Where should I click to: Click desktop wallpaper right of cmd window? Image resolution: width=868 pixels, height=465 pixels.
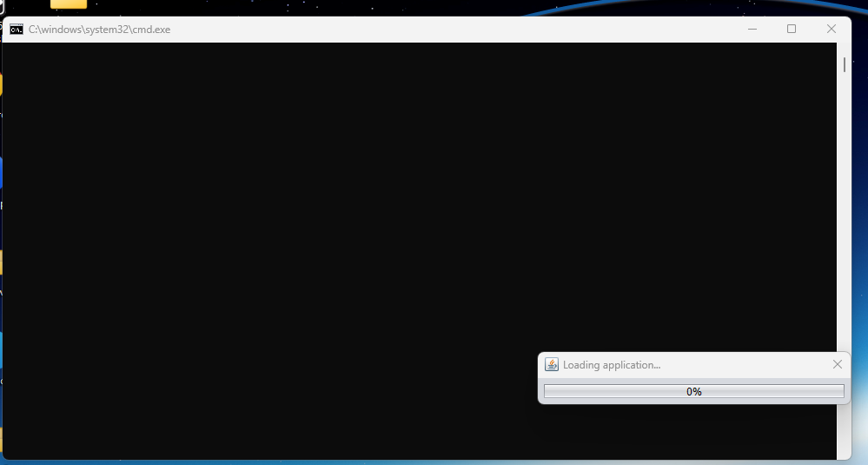pyautogui.click(x=859, y=217)
